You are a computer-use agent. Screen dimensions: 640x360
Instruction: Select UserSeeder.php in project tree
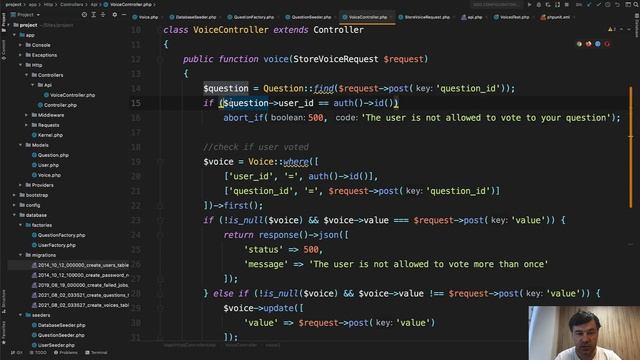coord(53,345)
